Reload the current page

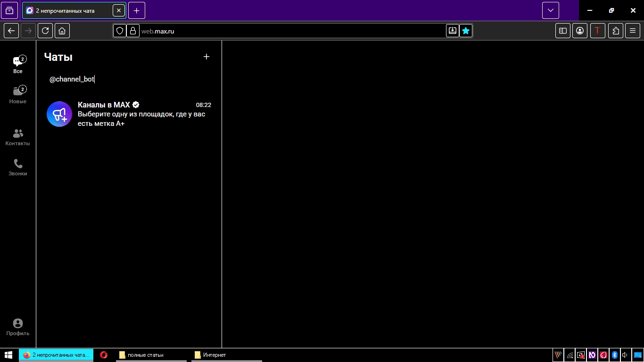click(x=45, y=31)
